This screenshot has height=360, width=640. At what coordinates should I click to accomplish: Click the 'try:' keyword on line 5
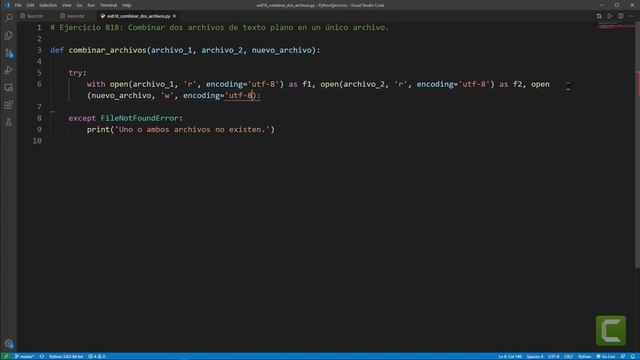pyautogui.click(x=78, y=73)
